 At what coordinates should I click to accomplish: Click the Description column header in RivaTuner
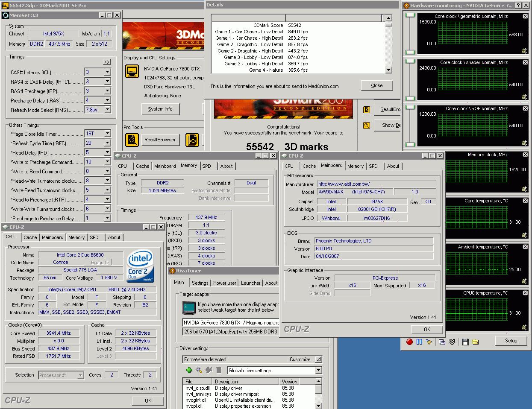tap(246, 382)
